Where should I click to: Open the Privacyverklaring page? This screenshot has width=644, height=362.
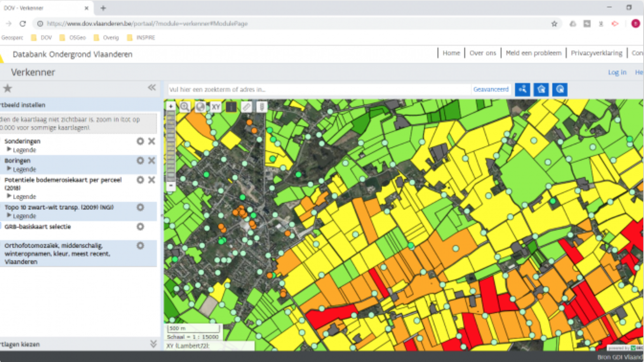597,53
